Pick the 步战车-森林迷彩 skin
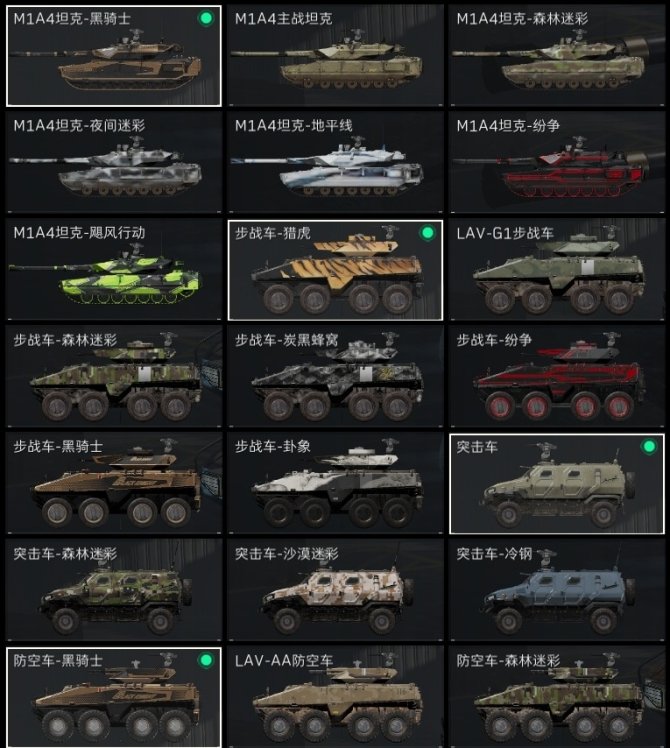This screenshot has width=670, height=748. (x=114, y=377)
